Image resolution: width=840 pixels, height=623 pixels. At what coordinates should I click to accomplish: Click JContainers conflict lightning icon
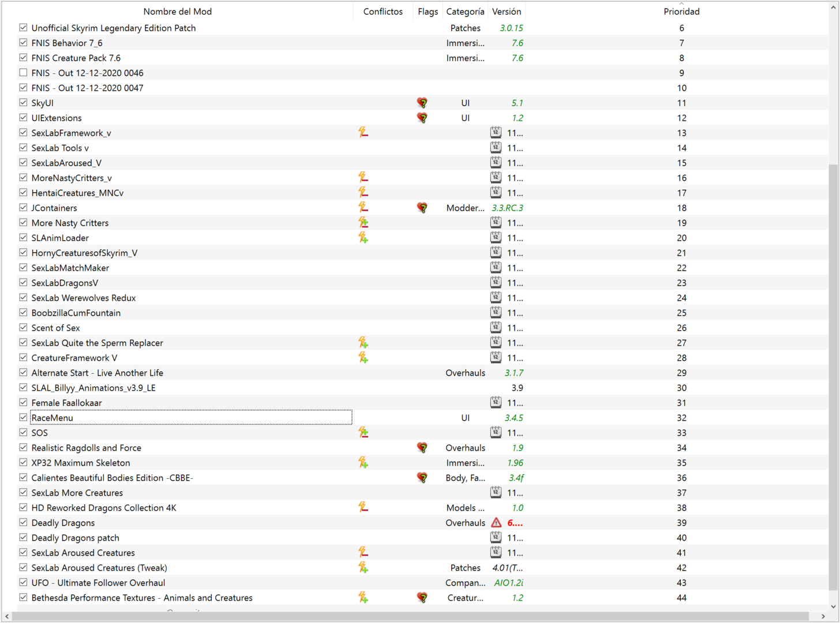click(x=363, y=208)
